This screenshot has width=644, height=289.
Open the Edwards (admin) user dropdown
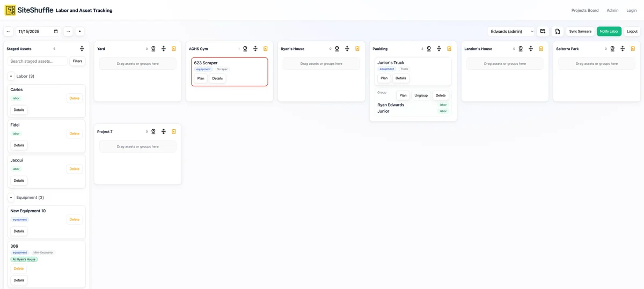(511, 32)
